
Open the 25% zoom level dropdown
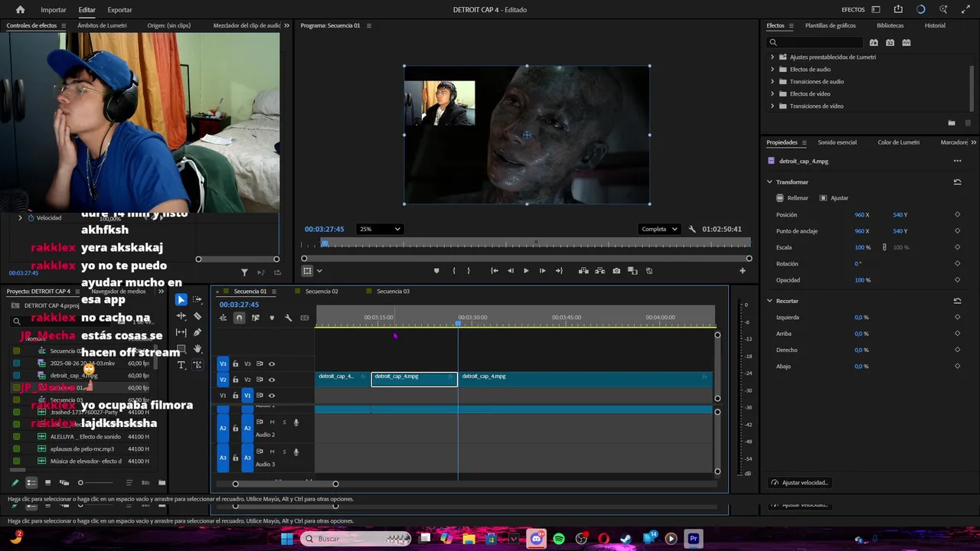pyautogui.click(x=380, y=229)
